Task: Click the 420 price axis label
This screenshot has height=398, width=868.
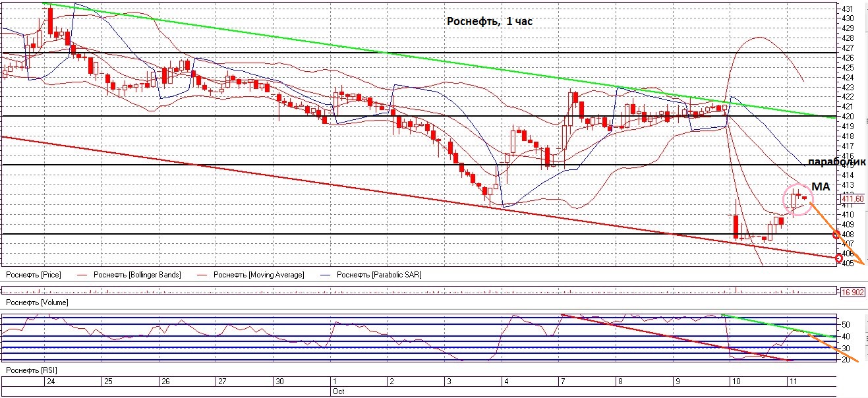Action: coord(848,117)
